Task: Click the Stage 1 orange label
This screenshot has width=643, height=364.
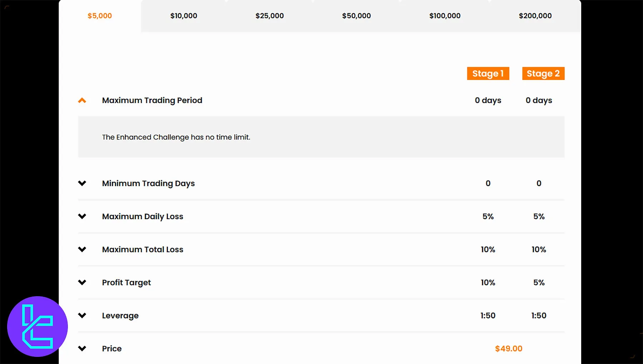Action: point(488,74)
